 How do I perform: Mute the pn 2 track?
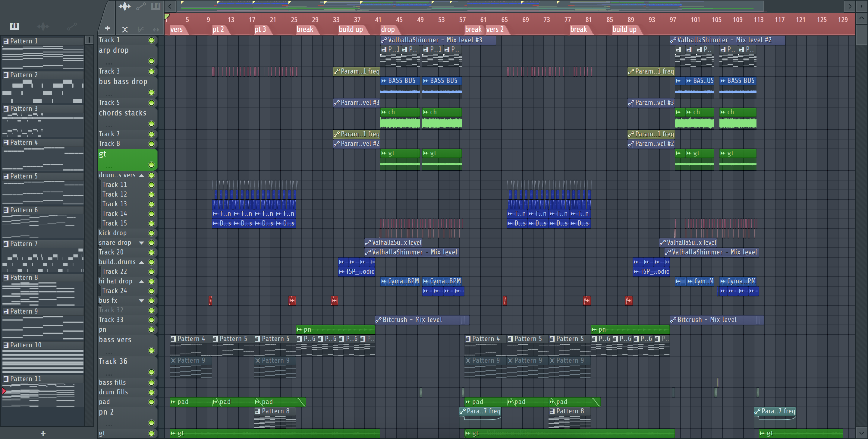[151, 423]
